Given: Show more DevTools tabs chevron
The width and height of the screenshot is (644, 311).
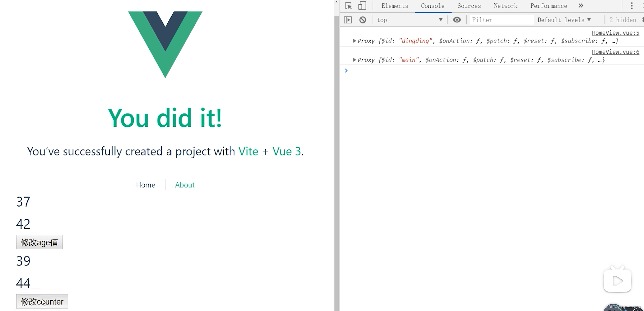Looking at the screenshot, I should coord(581,6).
